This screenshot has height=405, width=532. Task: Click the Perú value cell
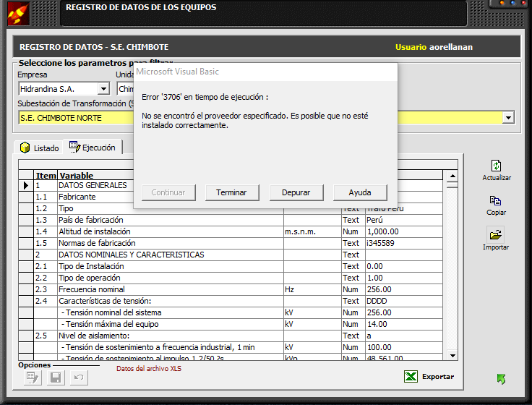(x=404, y=220)
